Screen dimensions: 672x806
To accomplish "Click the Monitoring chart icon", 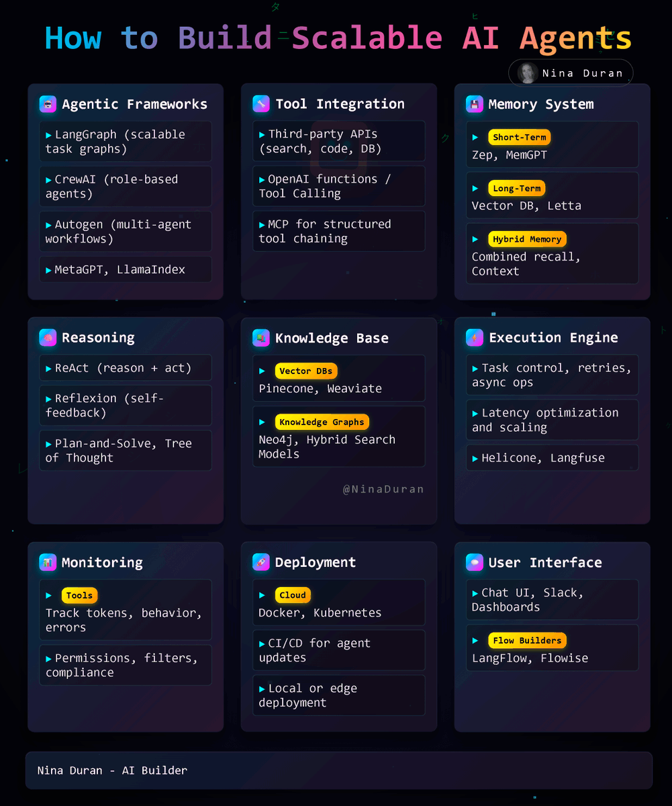I will pos(48,563).
